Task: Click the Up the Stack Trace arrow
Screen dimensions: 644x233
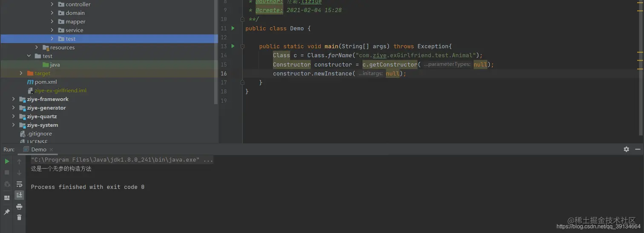Action: (19, 161)
